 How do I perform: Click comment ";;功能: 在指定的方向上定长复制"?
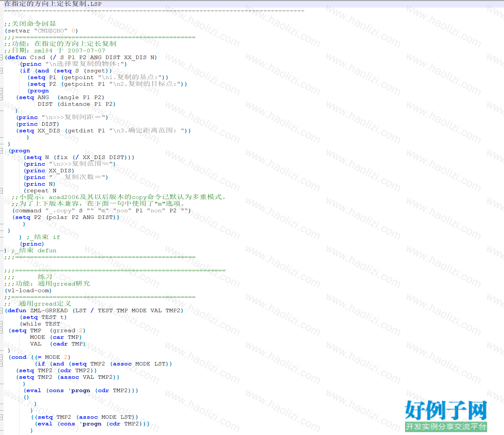click(x=60, y=44)
